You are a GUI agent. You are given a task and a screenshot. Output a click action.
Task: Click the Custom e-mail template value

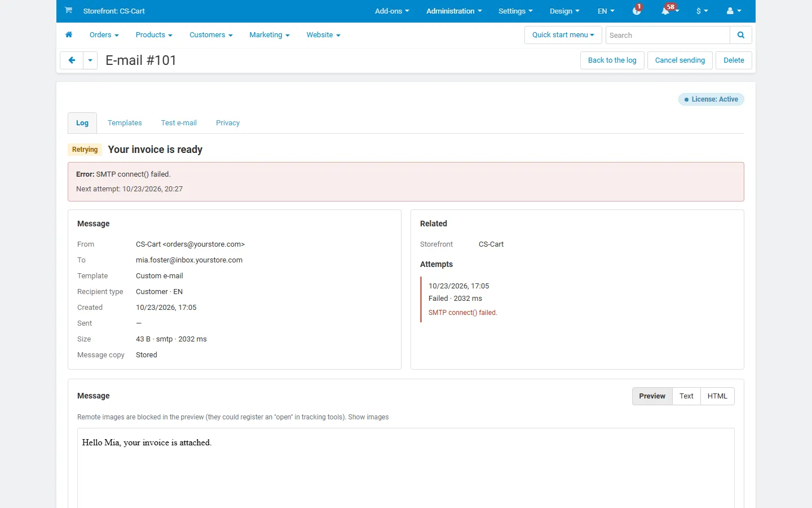point(160,276)
